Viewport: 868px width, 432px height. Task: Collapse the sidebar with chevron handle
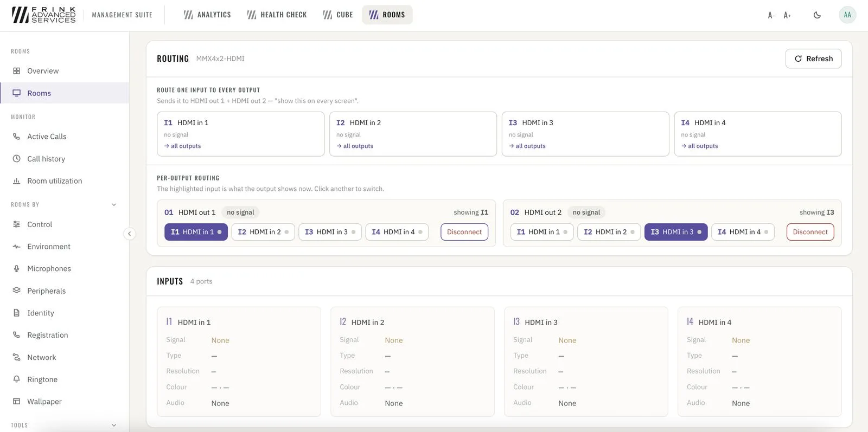129,234
